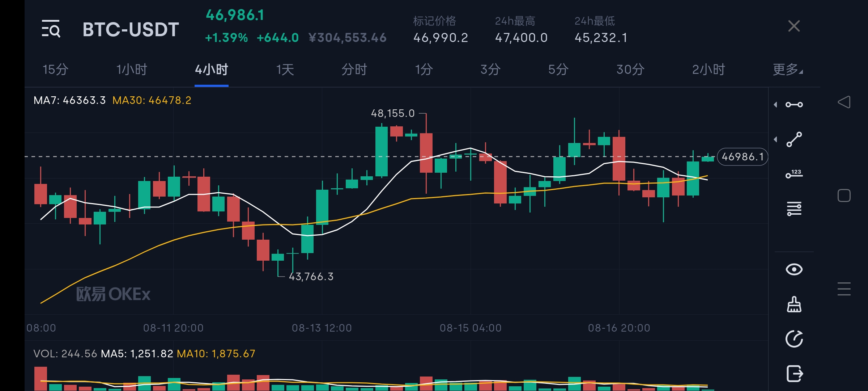Image resolution: width=868 pixels, height=391 pixels.
Task: Tap the BTC-USDT pair title
Action: tap(131, 29)
